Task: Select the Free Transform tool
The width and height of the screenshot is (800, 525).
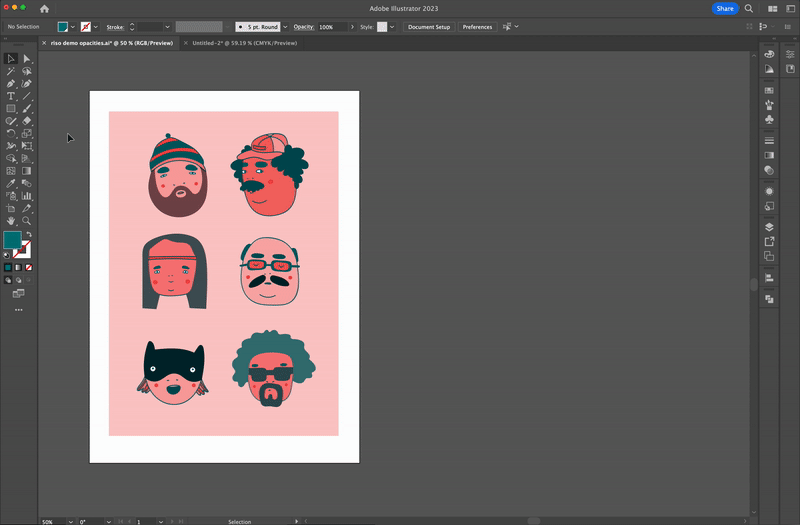Action: coord(27,146)
